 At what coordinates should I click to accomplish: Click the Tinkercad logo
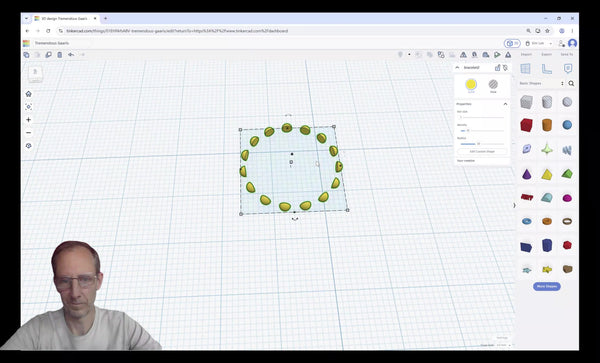[x=26, y=43]
